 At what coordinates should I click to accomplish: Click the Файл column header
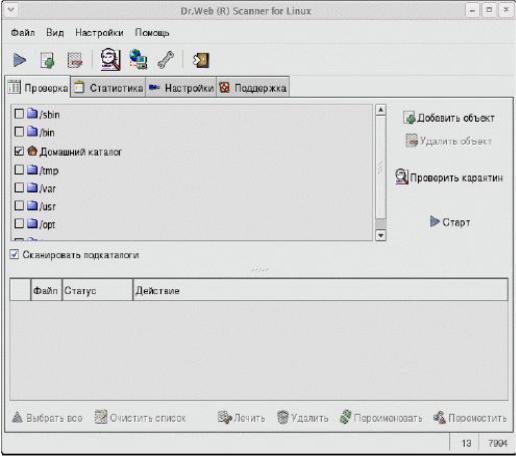46,290
